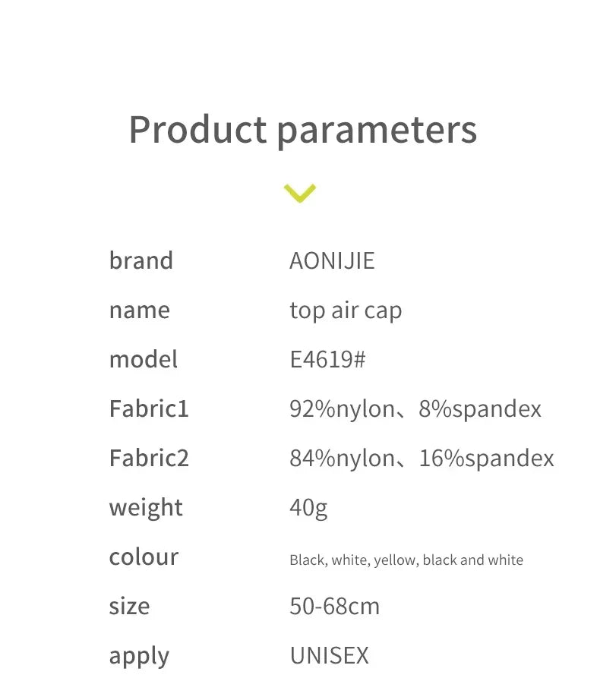Click the model label
This screenshot has width=600, height=700.
144,359
